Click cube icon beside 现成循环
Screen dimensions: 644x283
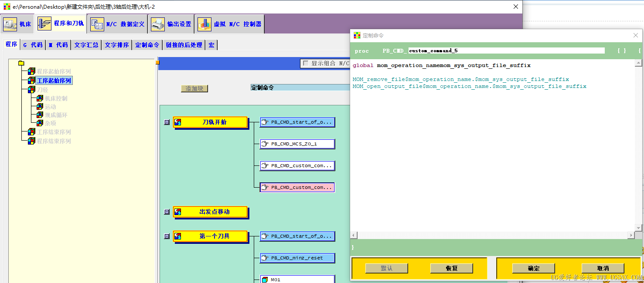pos(40,115)
